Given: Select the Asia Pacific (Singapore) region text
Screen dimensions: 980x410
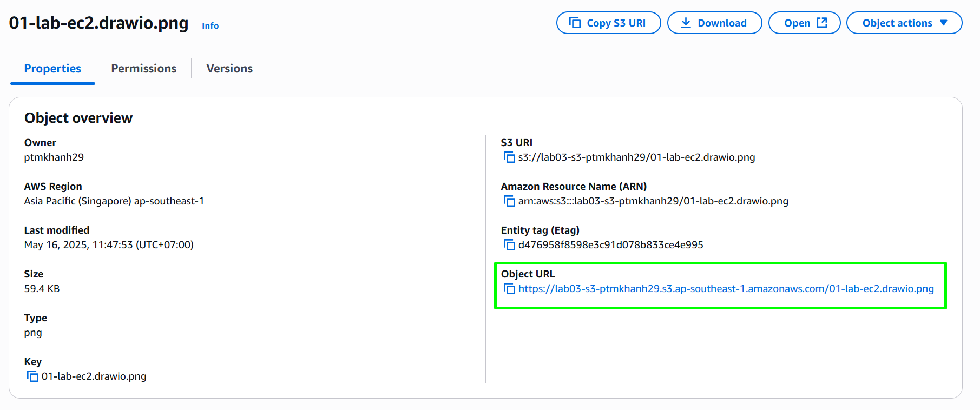Looking at the screenshot, I should coord(114,201).
